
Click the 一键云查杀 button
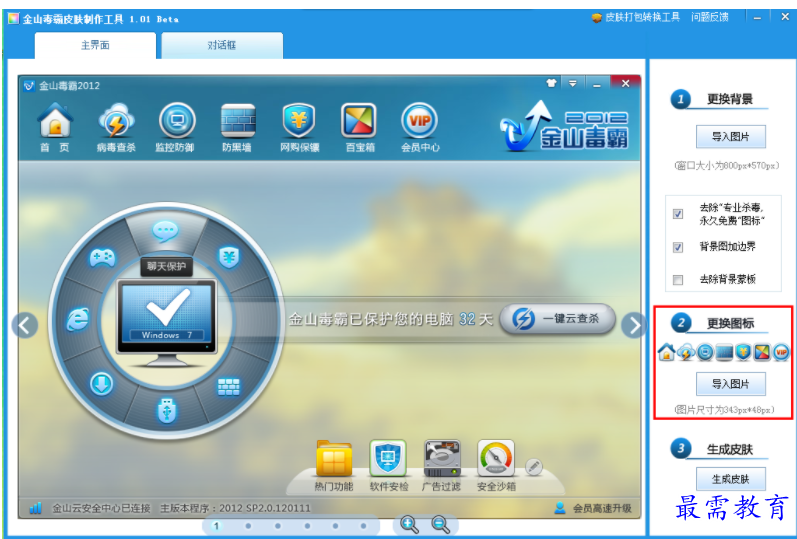tap(557, 319)
